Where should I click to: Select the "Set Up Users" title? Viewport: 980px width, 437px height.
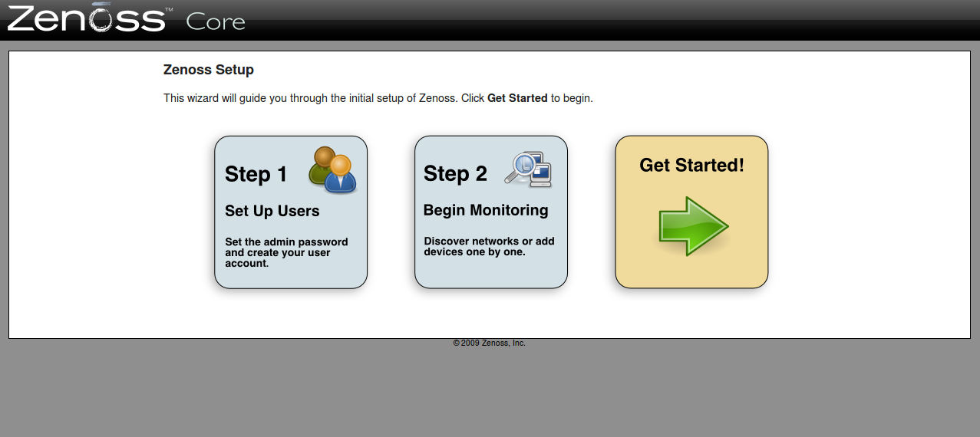(272, 211)
